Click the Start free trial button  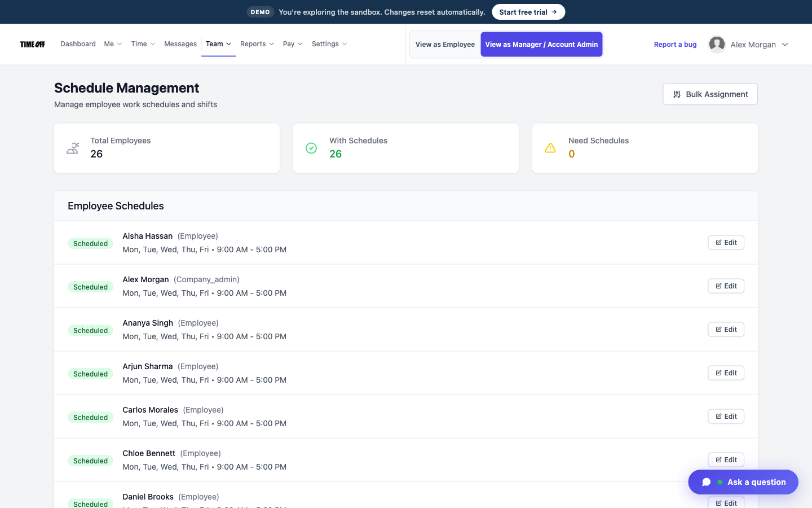coord(528,12)
